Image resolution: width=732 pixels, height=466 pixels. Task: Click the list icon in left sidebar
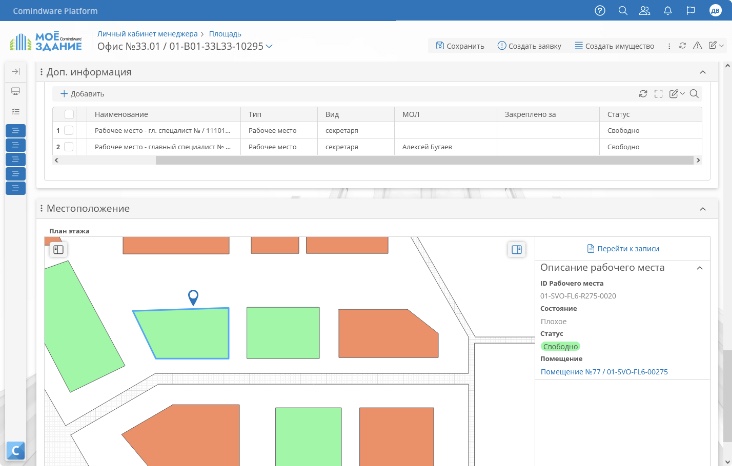tap(15, 111)
